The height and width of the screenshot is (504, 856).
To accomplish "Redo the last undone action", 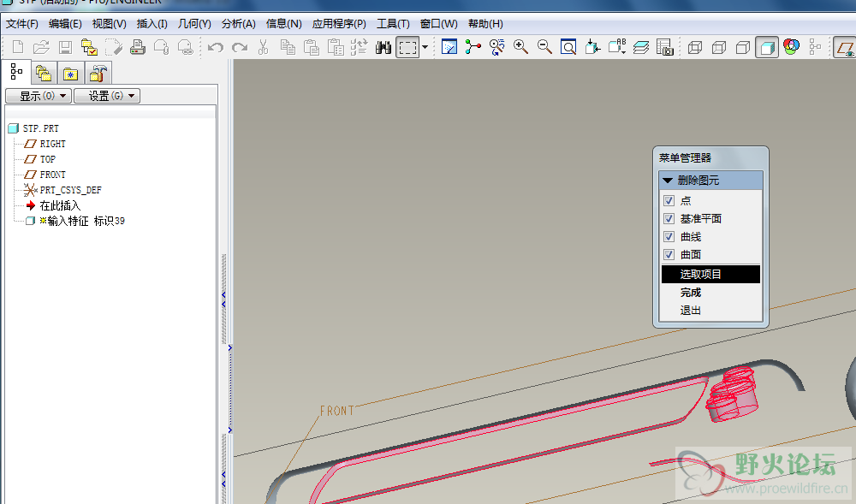I will [240, 47].
